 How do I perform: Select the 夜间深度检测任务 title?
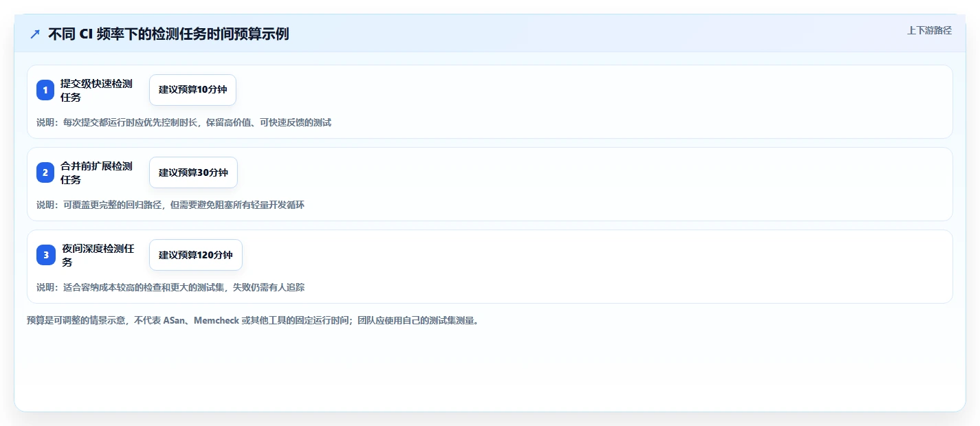point(98,255)
